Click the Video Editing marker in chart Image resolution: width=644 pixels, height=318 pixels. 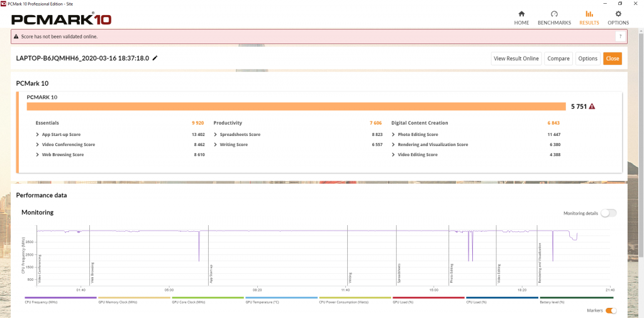click(499, 274)
